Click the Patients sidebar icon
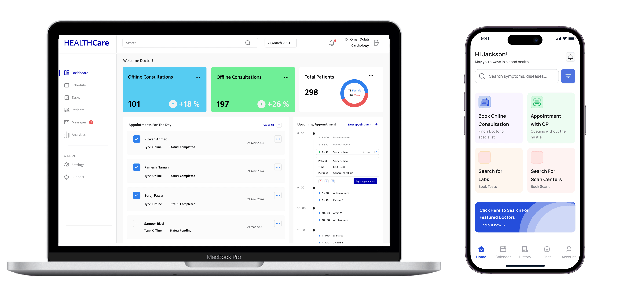This screenshot has height=285, width=644. 67,110
